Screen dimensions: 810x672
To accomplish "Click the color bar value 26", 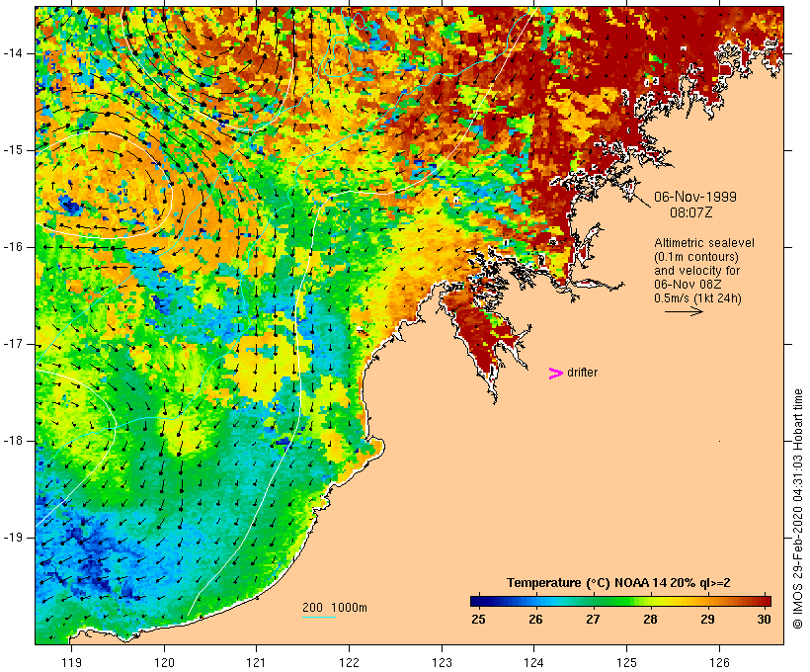I will (x=535, y=620).
